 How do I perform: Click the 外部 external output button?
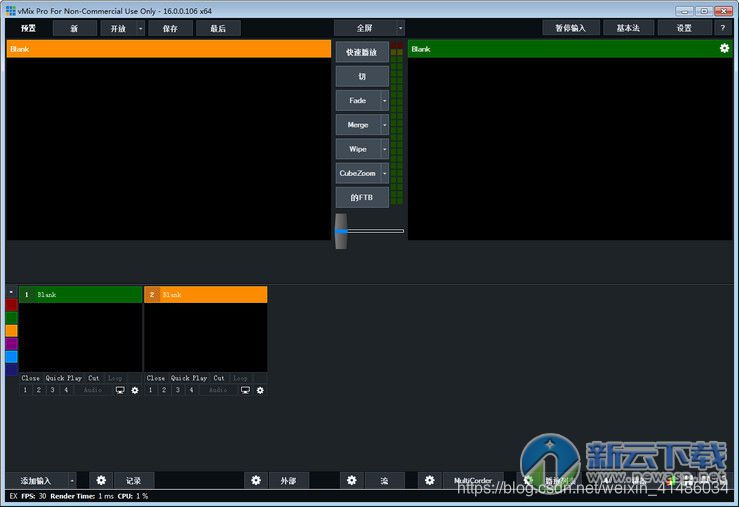288,481
